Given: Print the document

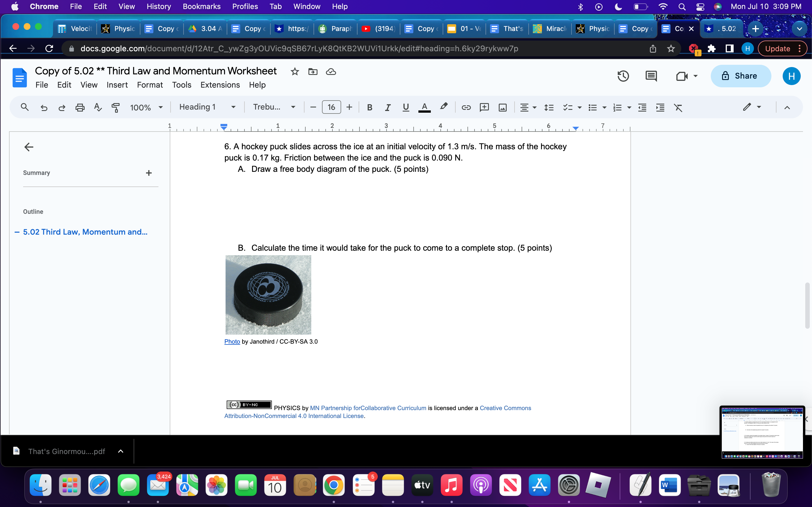Looking at the screenshot, I should 80,107.
